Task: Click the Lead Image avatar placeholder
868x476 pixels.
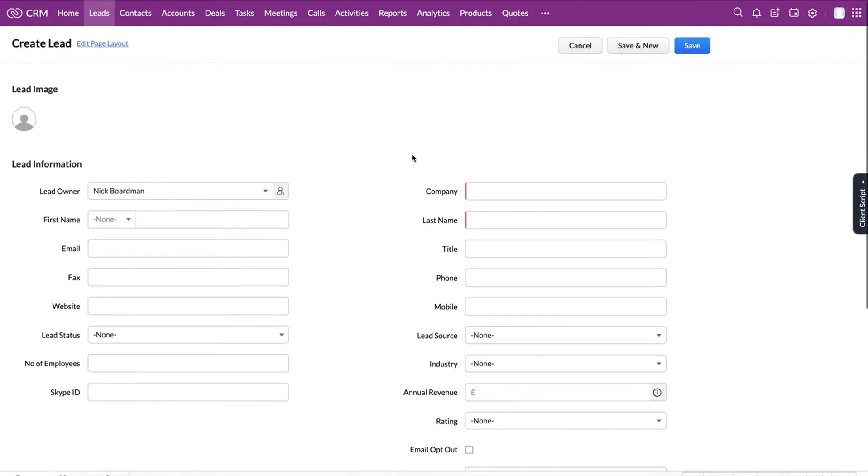Action: tap(24, 120)
